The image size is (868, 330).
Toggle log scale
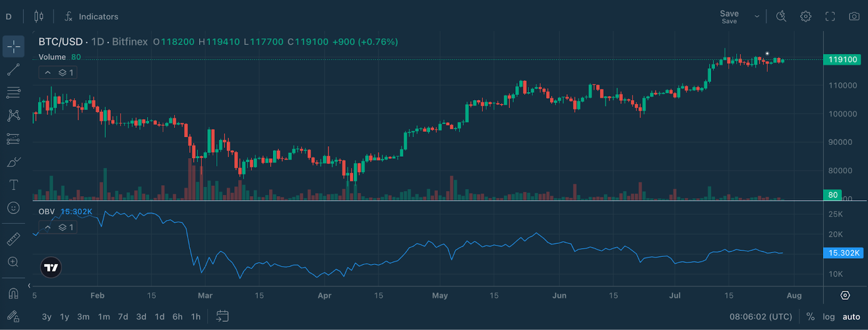(x=828, y=317)
